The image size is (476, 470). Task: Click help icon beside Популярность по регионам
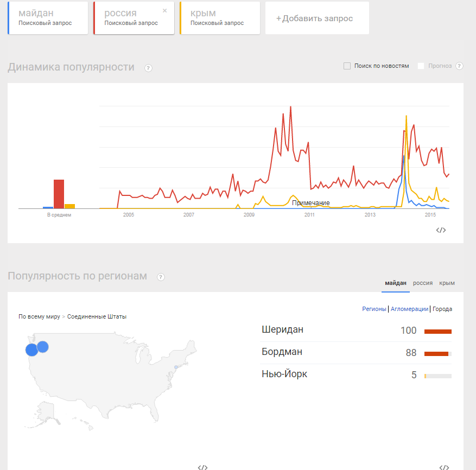pyautogui.click(x=161, y=277)
